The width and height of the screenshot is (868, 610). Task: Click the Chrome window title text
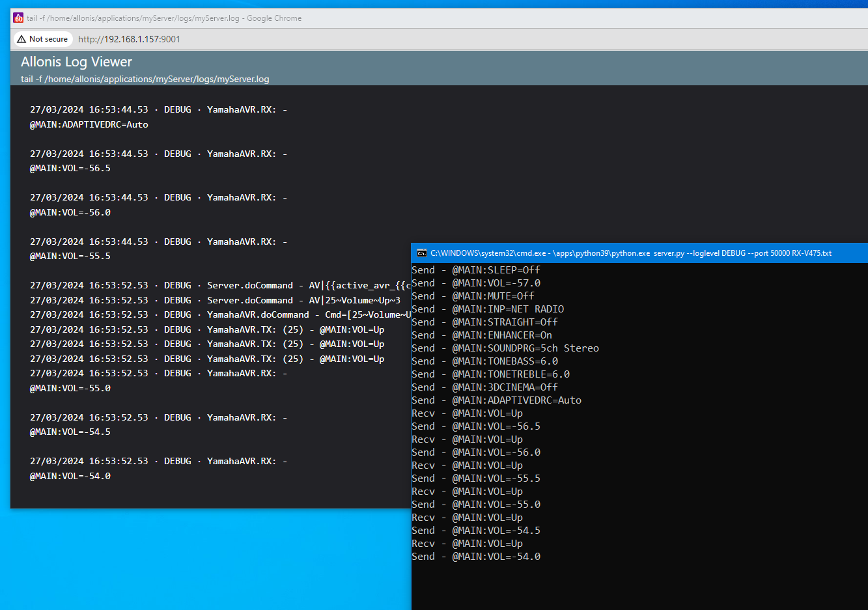pos(164,18)
